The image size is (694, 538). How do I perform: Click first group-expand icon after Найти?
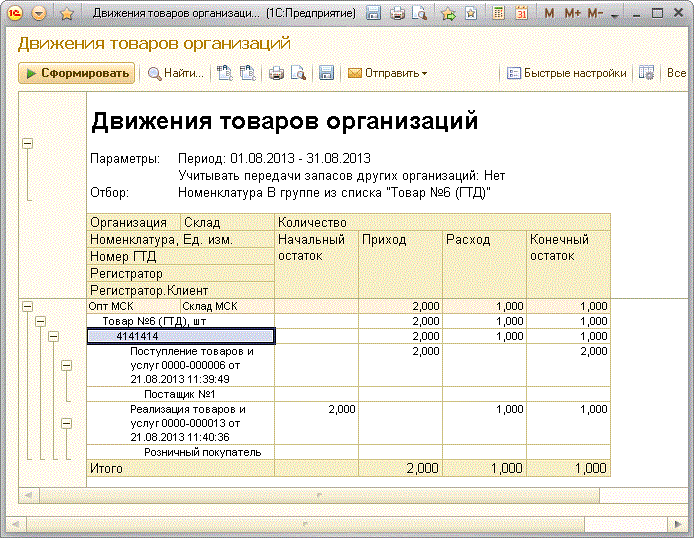tap(225, 73)
